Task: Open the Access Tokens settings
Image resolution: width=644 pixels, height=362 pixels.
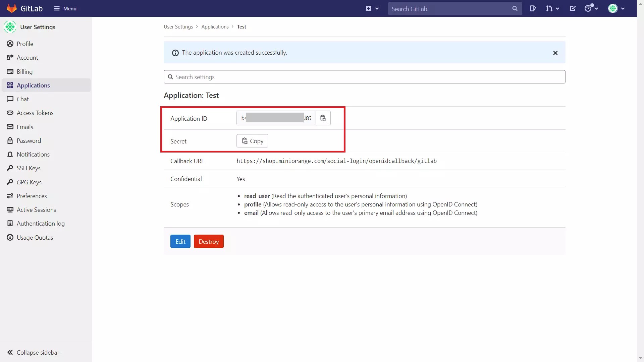Action: [x=35, y=113]
